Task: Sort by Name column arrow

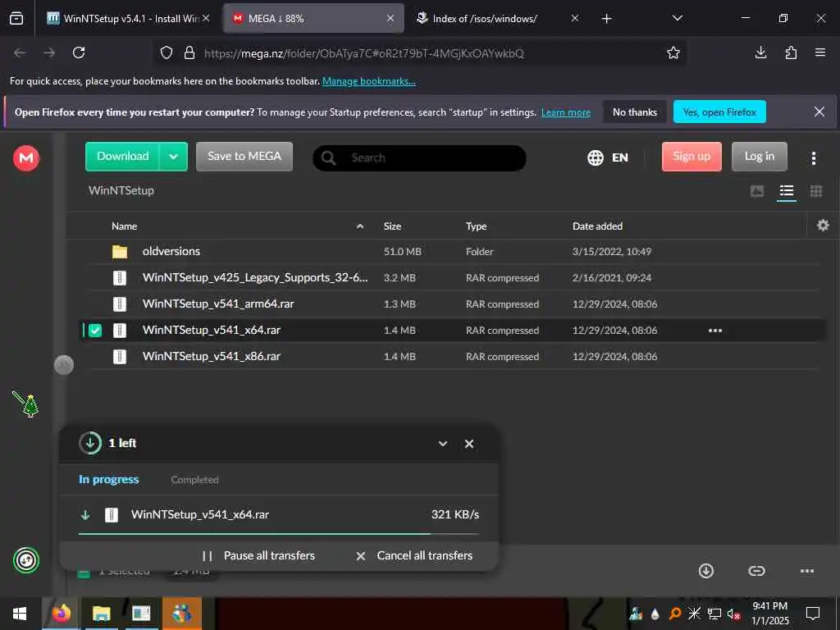Action: pyautogui.click(x=360, y=226)
